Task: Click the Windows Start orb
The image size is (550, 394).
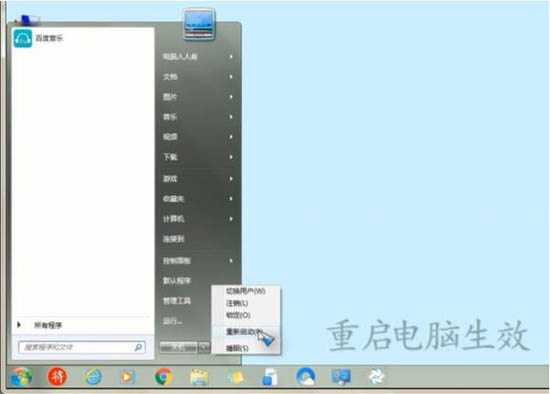Action: 21,377
